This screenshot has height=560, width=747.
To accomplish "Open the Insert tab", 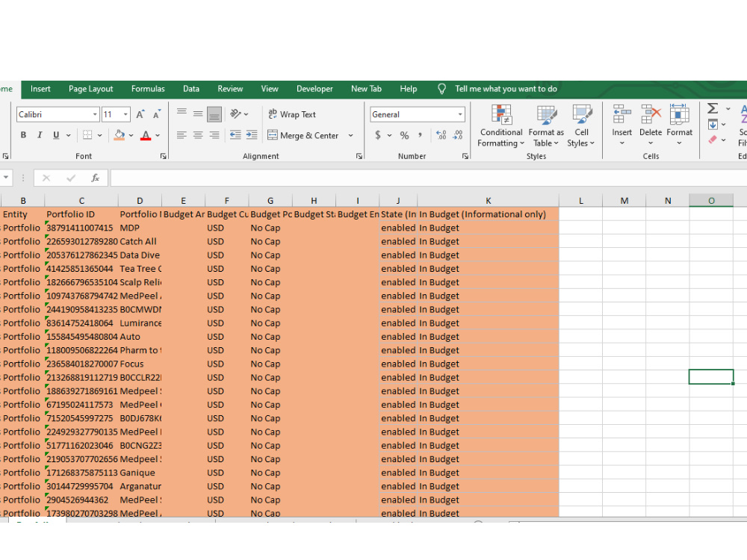I will pyautogui.click(x=40, y=89).
